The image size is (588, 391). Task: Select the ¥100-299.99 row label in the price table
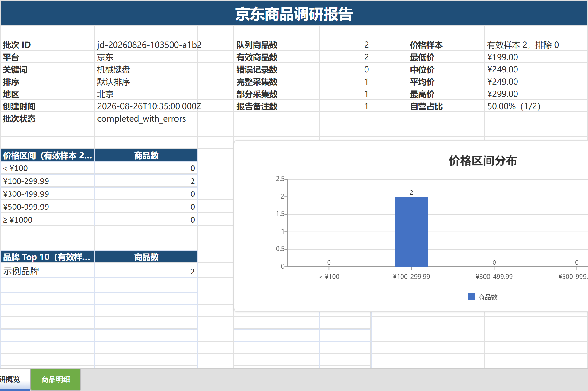[48, 181]
